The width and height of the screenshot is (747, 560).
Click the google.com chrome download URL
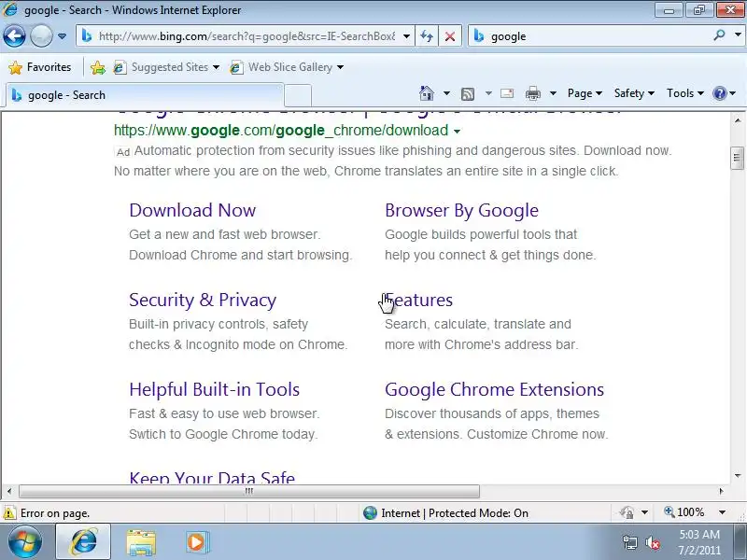click(x=281, y=130)
